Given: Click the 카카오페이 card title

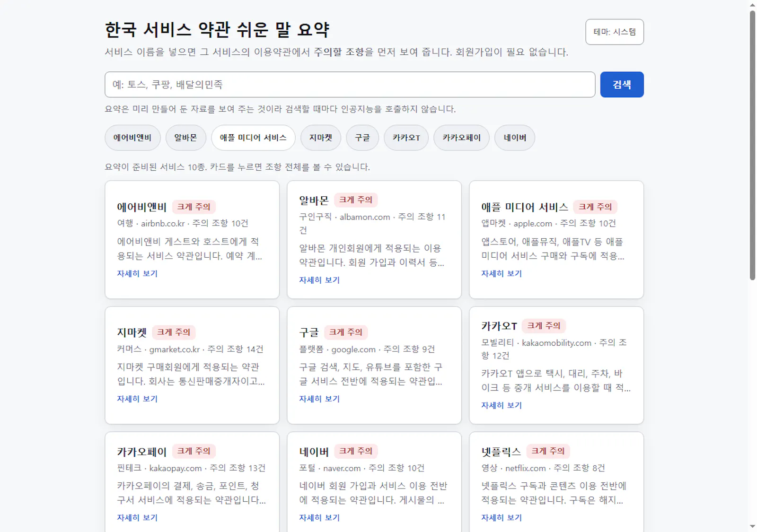Looking at the screenshot, I should coord(142,452).
